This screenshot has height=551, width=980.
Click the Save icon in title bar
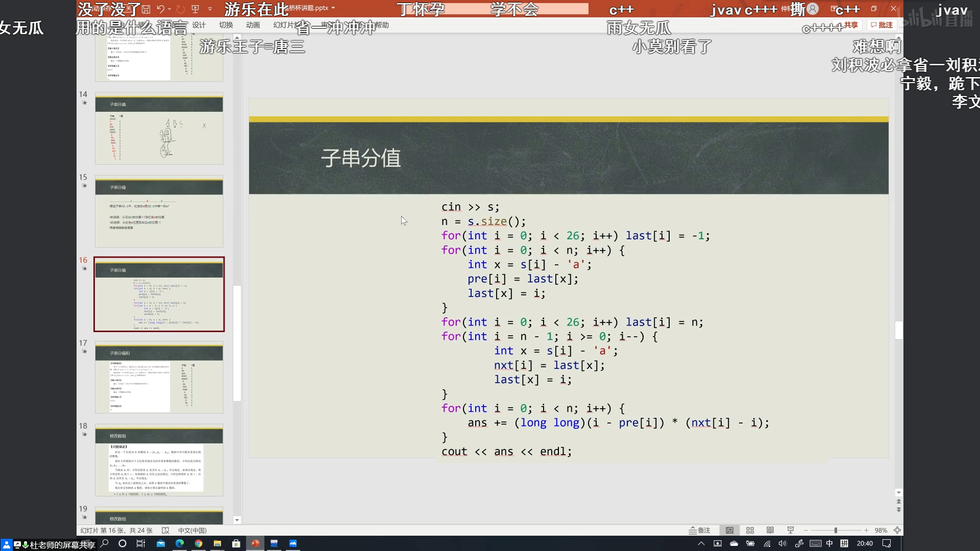146,9
